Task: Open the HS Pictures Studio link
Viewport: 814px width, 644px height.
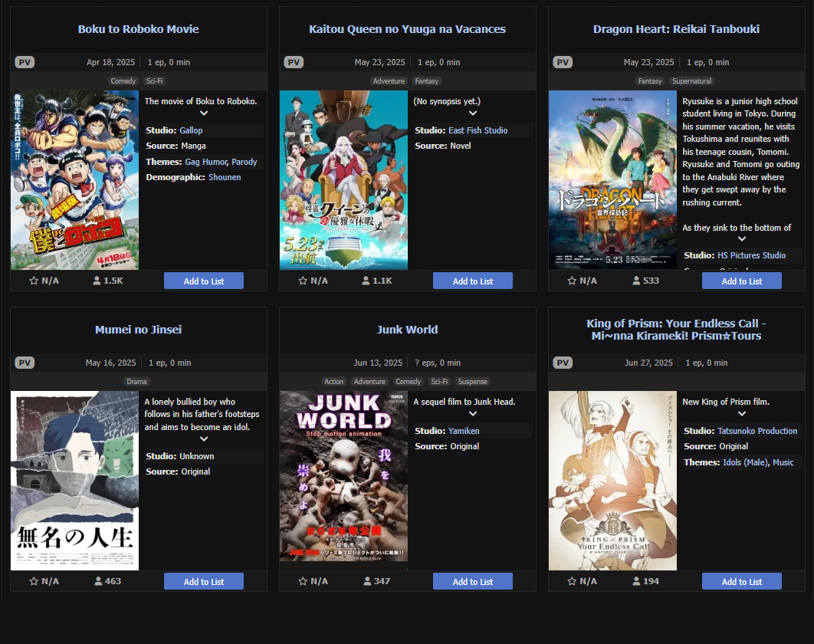Action: [x=752, y=255]
